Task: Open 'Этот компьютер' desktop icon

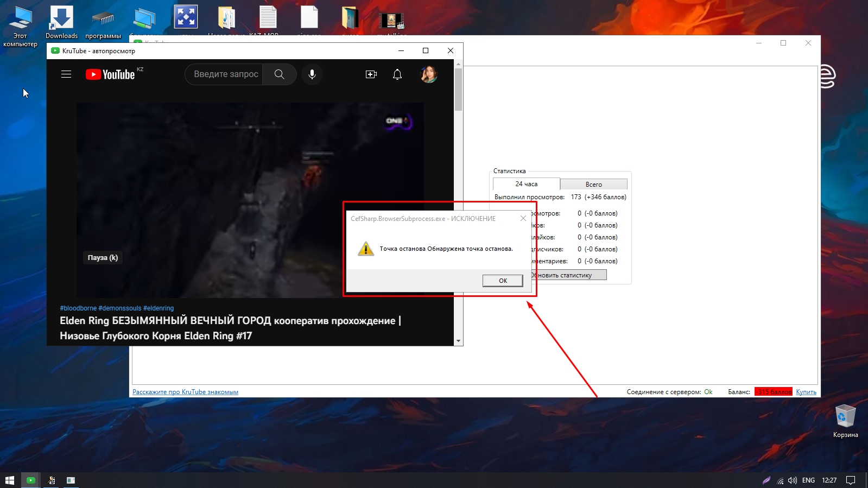Action: click(x=20, y=26)
